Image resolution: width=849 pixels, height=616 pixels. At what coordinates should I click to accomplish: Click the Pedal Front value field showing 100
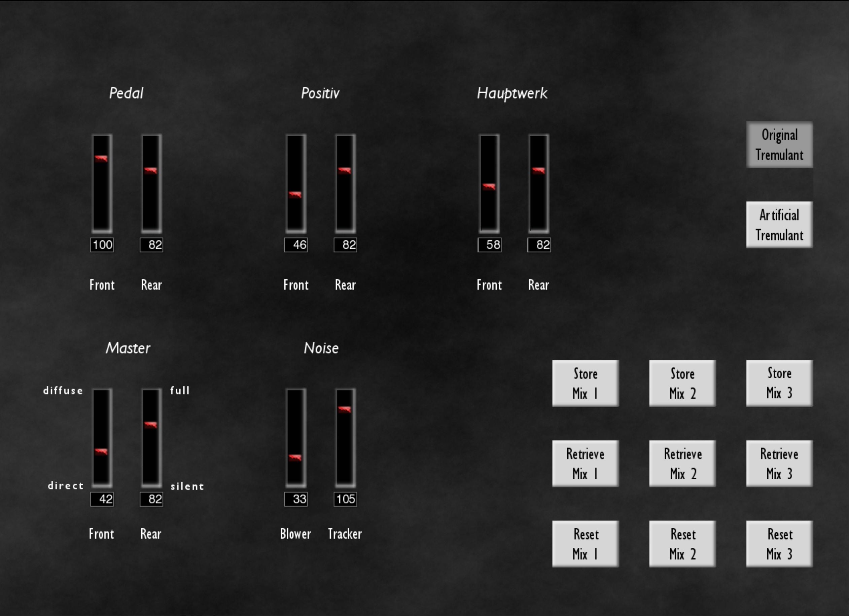(102, 245)
